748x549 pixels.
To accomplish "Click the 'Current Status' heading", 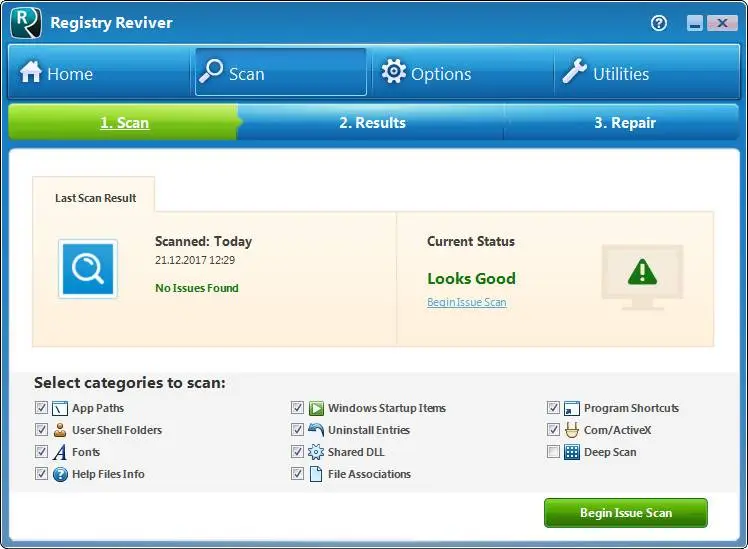I will 471,241.
